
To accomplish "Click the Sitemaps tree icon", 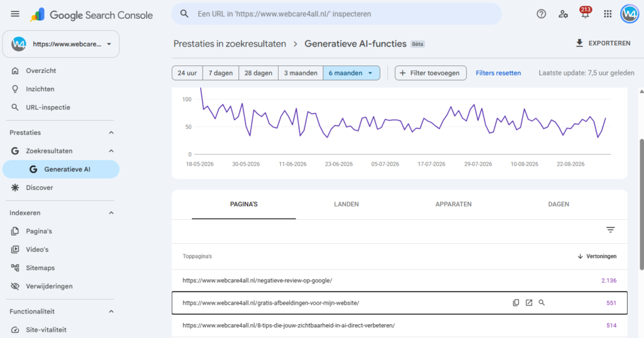I will [x=15, y=268].
